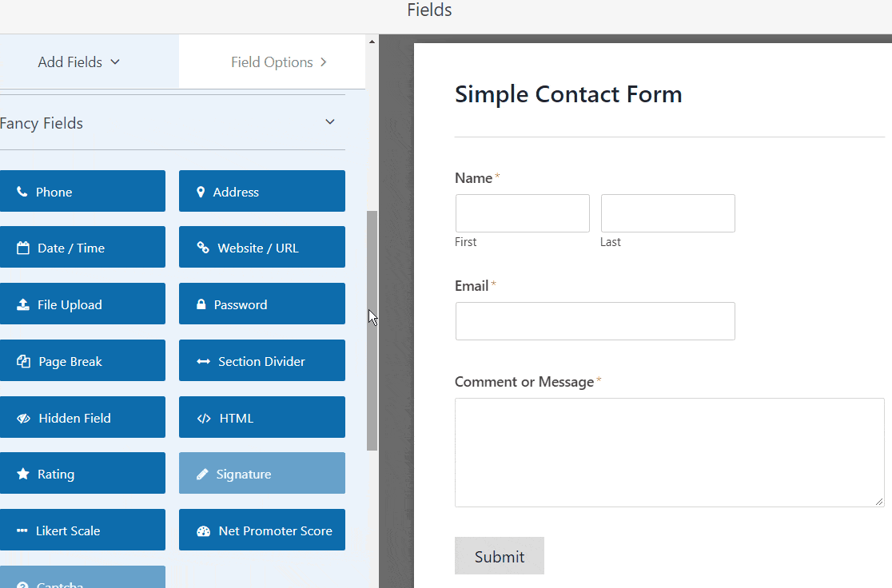
Task: Open the Add Fields dropdown arrow
Action: coord(115,62)
